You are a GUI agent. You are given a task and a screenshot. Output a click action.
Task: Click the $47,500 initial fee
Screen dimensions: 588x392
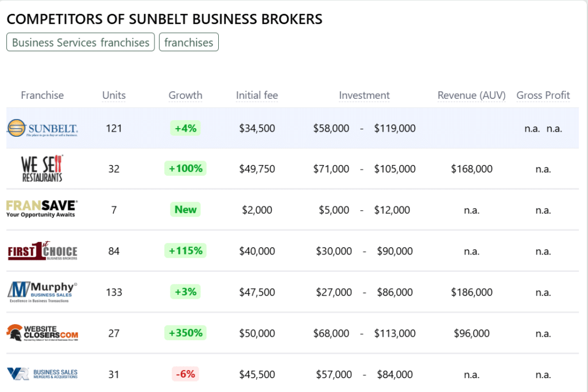coord(257,292)
